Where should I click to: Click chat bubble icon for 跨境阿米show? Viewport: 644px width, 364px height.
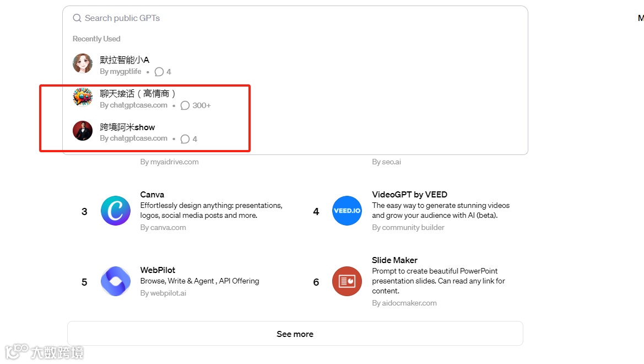[x=185, y=139]
